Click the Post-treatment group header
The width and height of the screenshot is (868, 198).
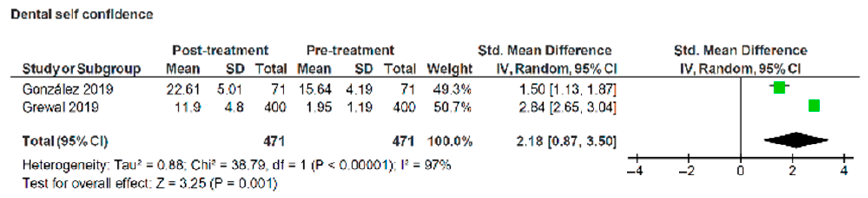[x=220, y=51]
